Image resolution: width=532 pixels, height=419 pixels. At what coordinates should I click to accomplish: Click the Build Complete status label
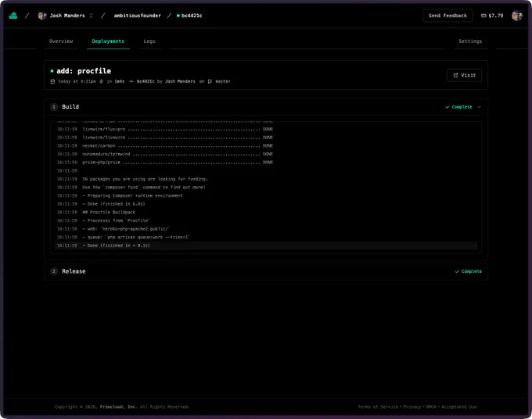coord(458,107)
